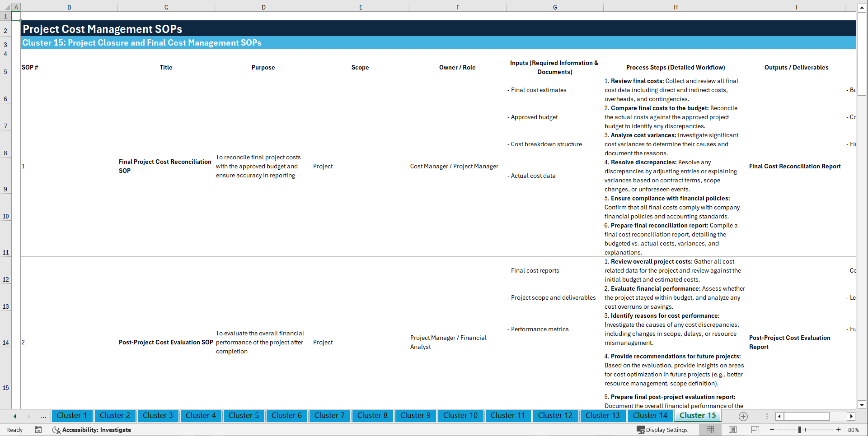Go to the Cluster 5 worksheet

pos(244,416)
